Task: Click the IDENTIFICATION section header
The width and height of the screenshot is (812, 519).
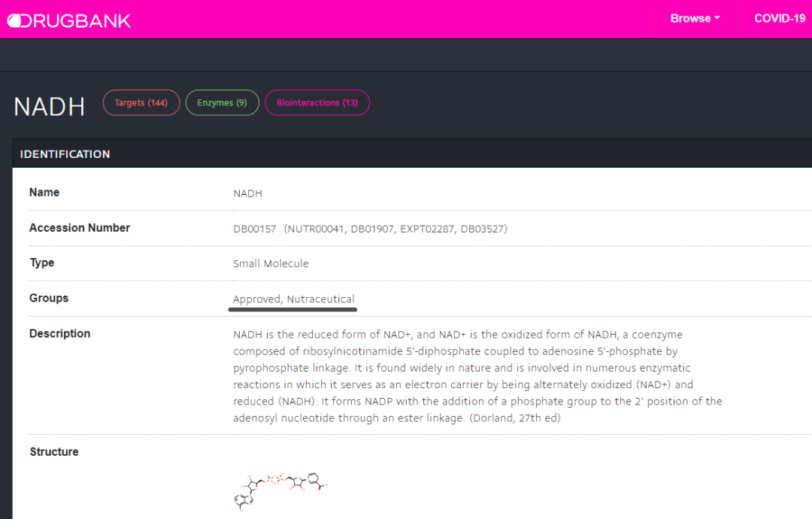Action: tap(65, 154)
